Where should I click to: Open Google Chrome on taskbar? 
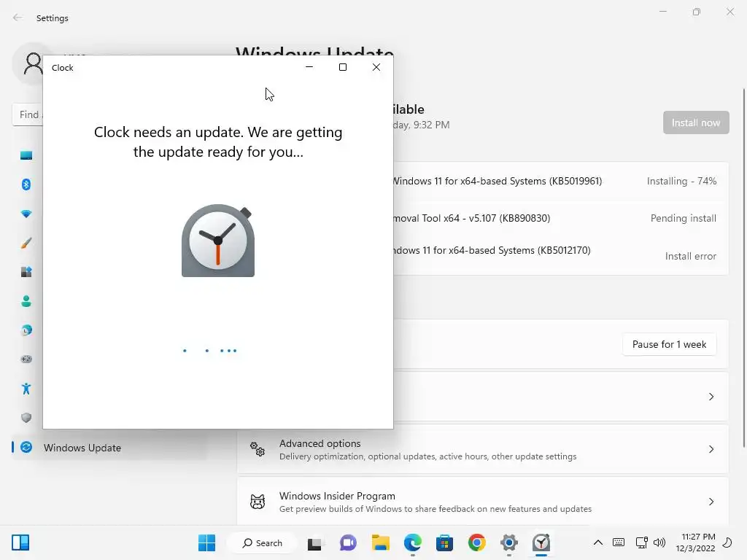(477, 542)
